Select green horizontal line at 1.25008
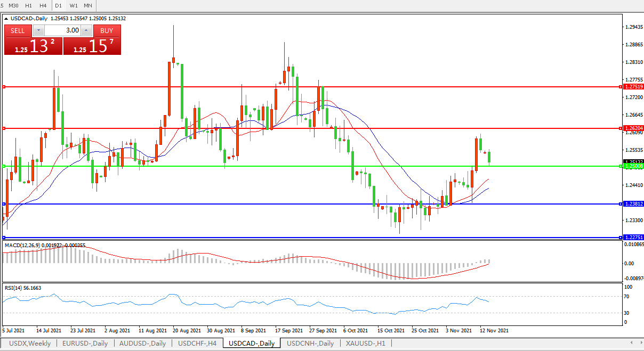 tap(320, 166)
